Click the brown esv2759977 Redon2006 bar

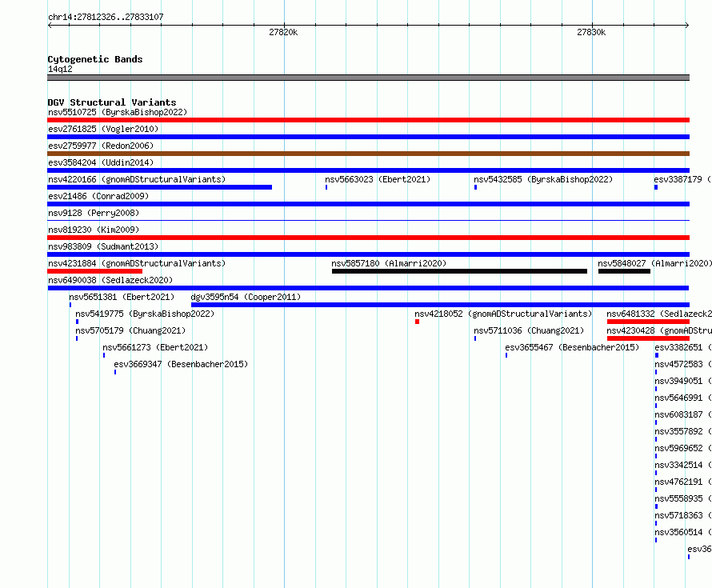coord(368,154)
